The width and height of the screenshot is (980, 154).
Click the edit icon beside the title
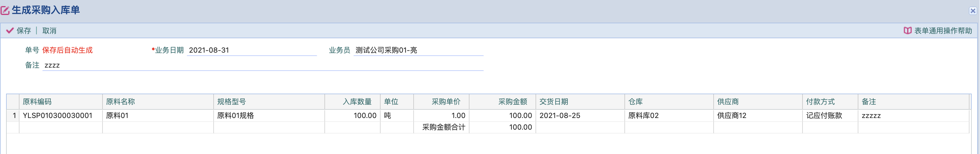click(5, 10)
